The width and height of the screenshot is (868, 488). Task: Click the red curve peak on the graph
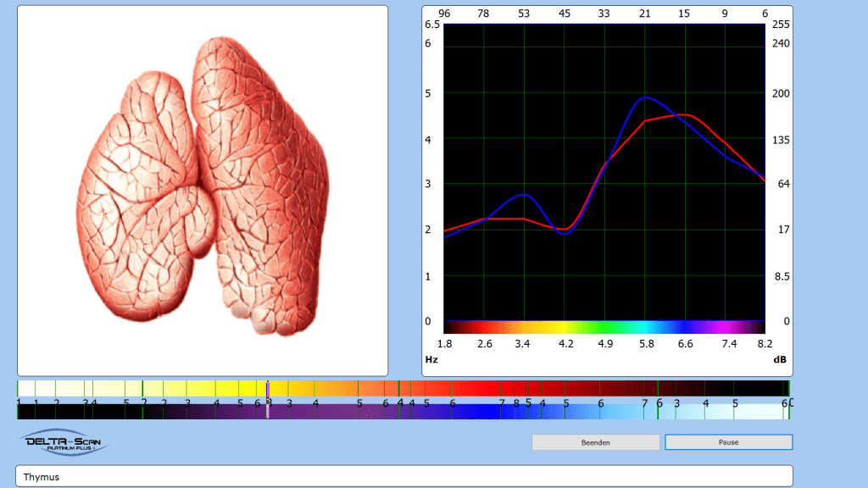coord(684,114)
